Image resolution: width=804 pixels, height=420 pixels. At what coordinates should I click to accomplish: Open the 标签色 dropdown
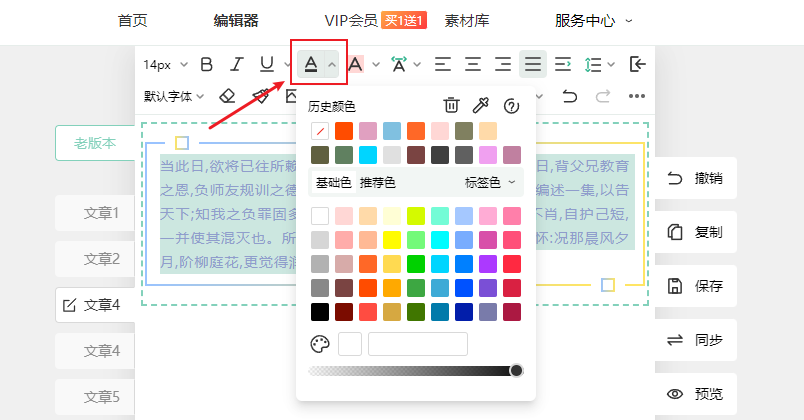(490, 183)
